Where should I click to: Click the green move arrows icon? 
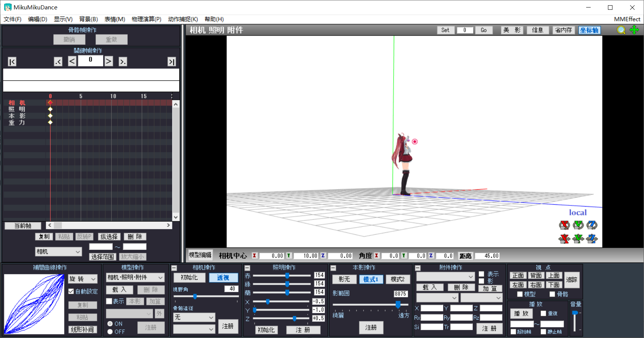(x=634, y=30)
